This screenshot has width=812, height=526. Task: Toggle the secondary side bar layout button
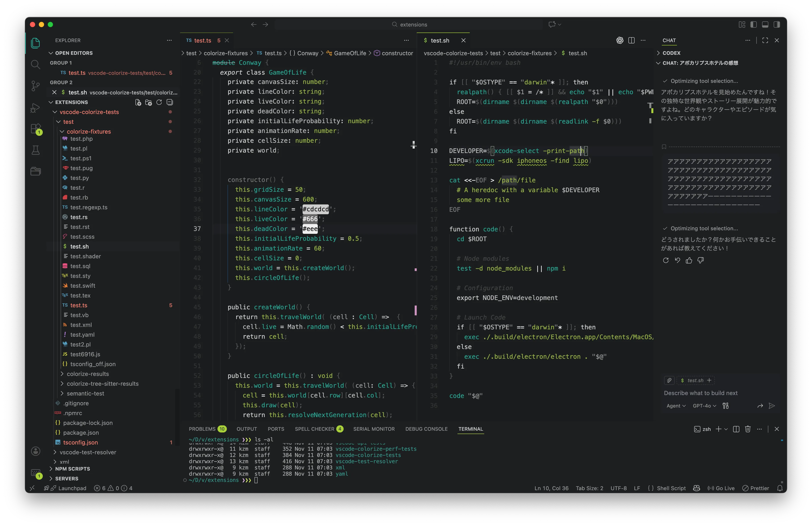coord(777,24)
